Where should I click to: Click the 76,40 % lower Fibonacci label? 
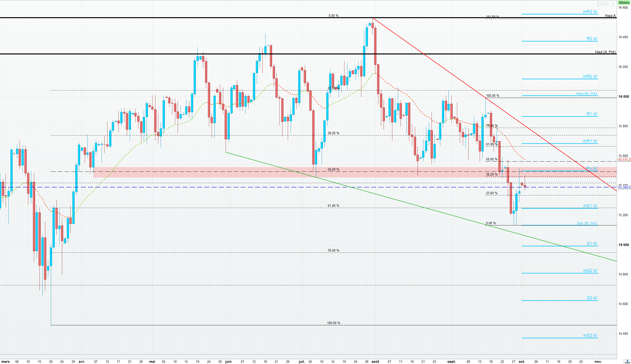(x=334, y=251)
